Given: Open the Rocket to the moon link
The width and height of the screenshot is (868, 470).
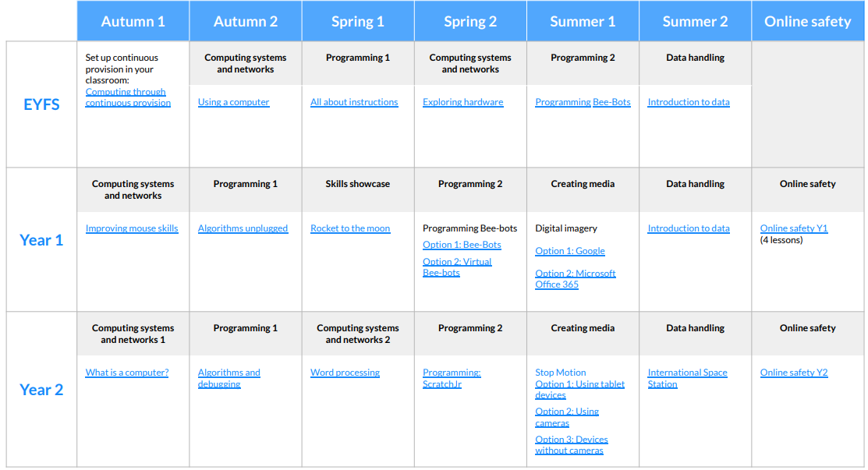Looking at the screenshot, I should pyautogui.click(x=350, y=228).
